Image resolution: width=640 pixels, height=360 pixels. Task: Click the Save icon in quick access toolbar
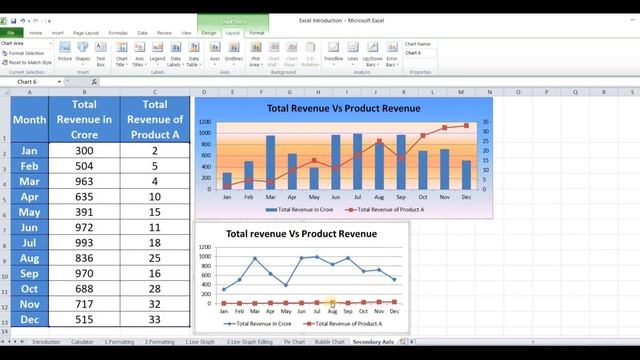click(13, 21)
